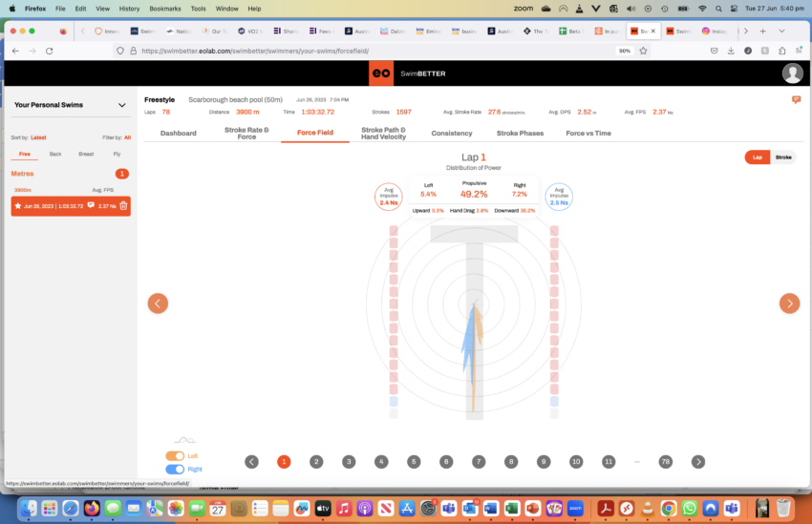Open the Dashboard tab
Image resolution: width=812 pixels, height=524 pixels.
tap(178, 134)
